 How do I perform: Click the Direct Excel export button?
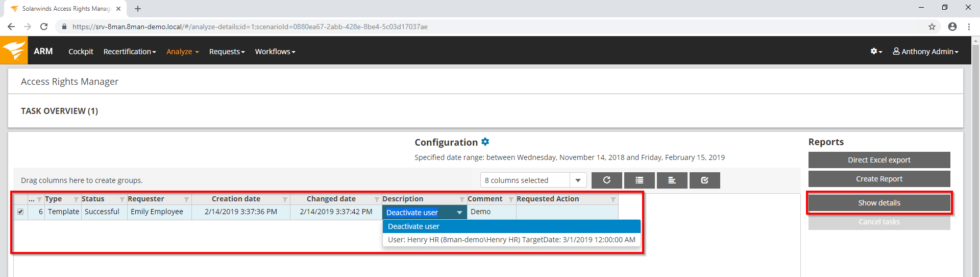[879, 160]
